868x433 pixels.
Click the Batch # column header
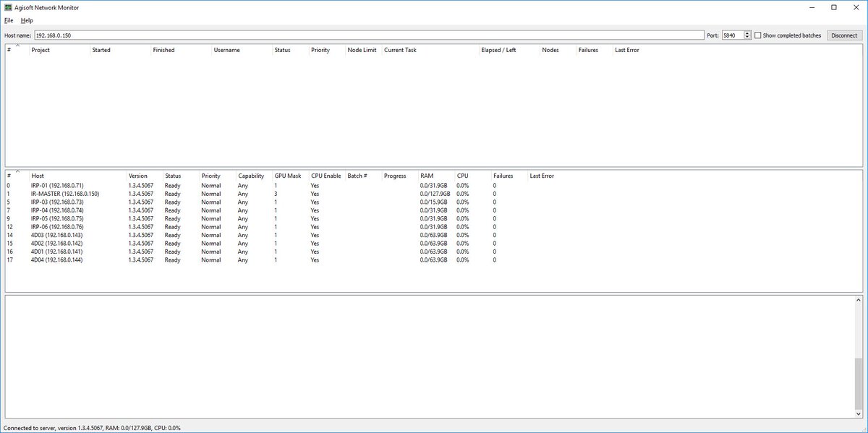click(x=357, y=176)
